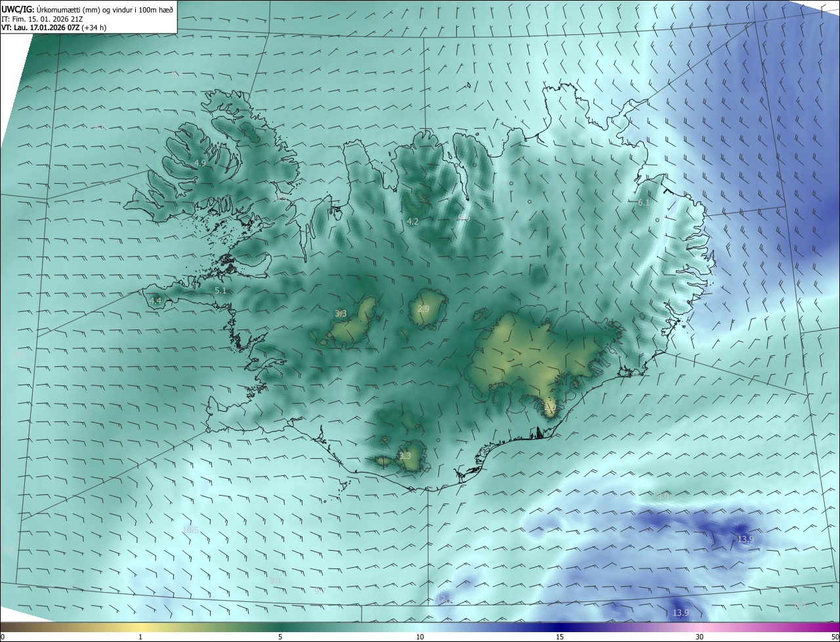Pick the dark green colour above the 5 tick
The height and width of the screenshot is (642, 840).
point(280,627)
